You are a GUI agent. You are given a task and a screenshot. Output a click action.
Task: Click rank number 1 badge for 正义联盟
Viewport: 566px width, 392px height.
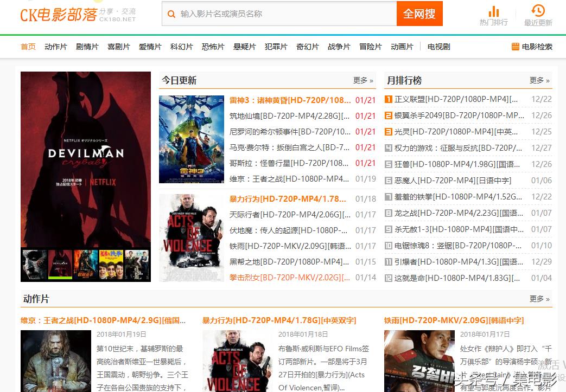[x=389, y=99]
